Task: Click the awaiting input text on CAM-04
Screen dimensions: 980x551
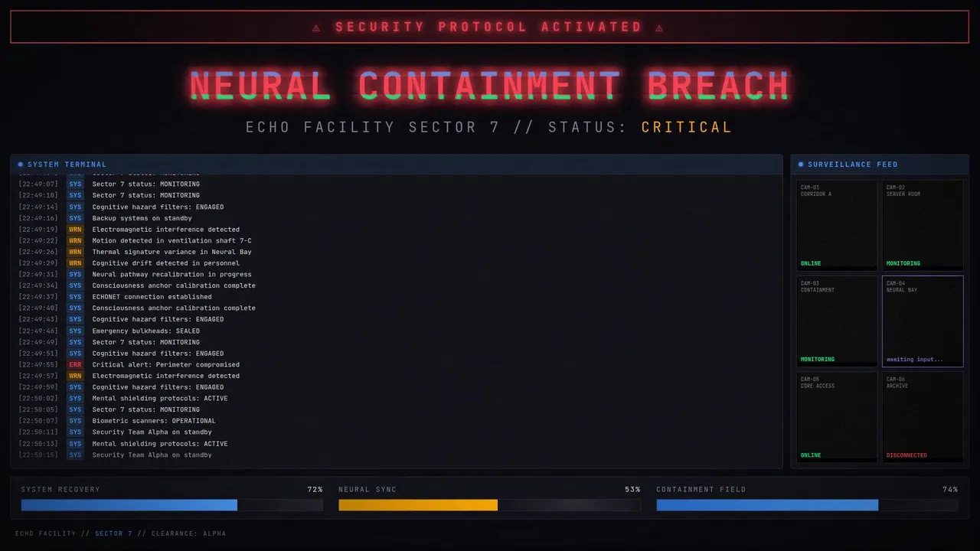Action: pos(915,360)
